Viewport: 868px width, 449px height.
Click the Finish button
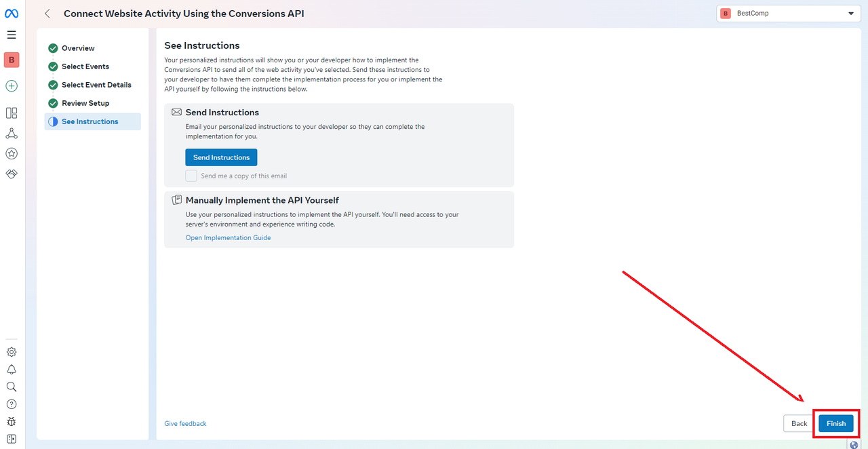point(836,423)
